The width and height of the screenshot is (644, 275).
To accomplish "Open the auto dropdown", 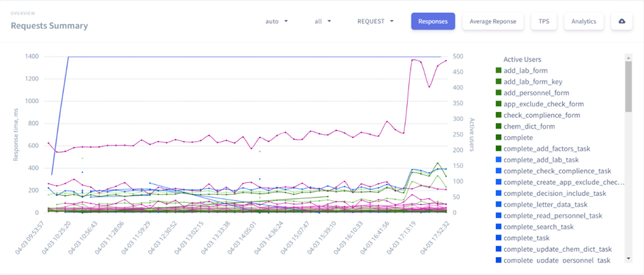I will tap(277, 21).
